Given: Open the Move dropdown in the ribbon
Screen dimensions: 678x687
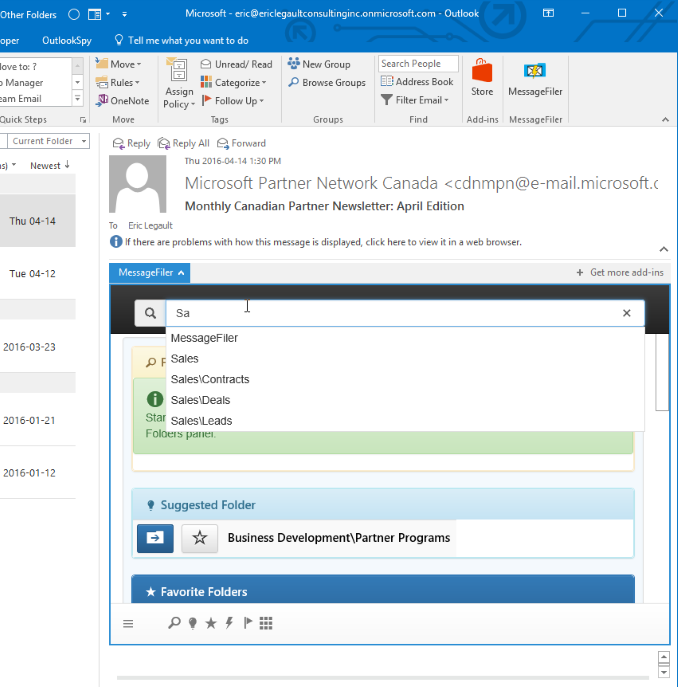Looking at the screenshot, I should tap(118, 64).
